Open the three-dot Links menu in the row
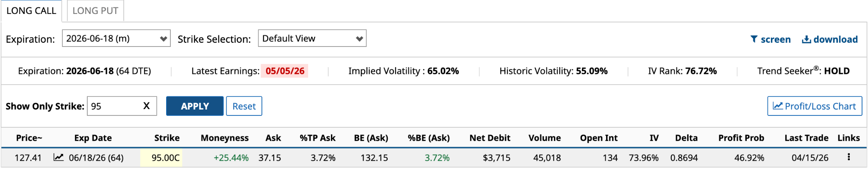 click(849, 157)
